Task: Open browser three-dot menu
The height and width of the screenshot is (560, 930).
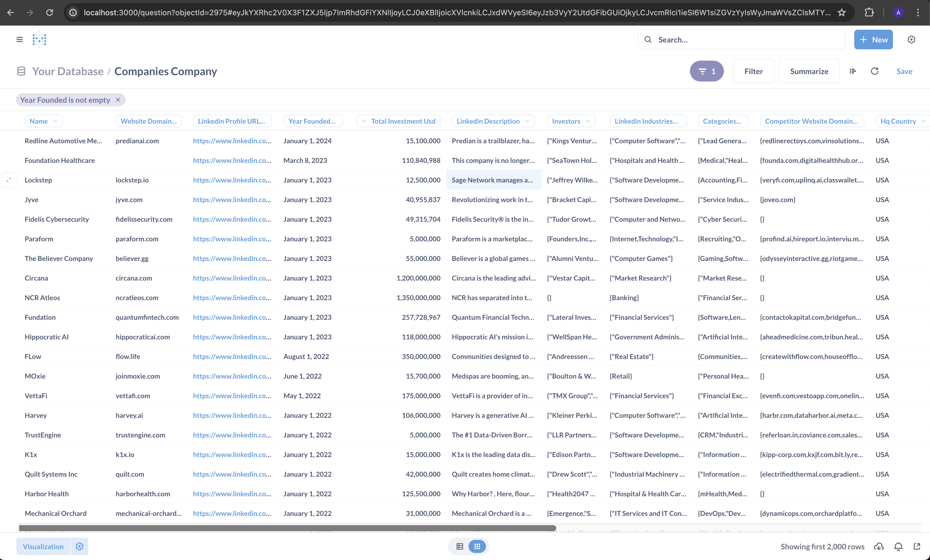Action: (918, 13)
